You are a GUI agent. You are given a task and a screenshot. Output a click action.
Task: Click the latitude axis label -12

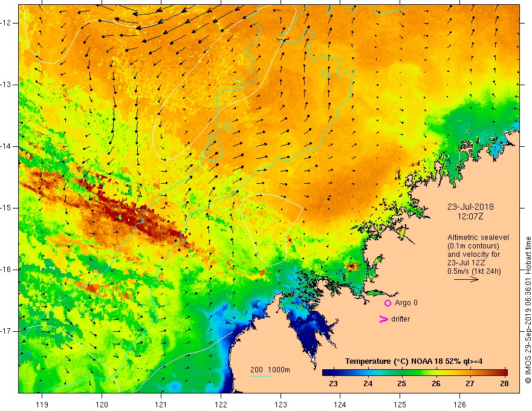click(x=6, y=23)
